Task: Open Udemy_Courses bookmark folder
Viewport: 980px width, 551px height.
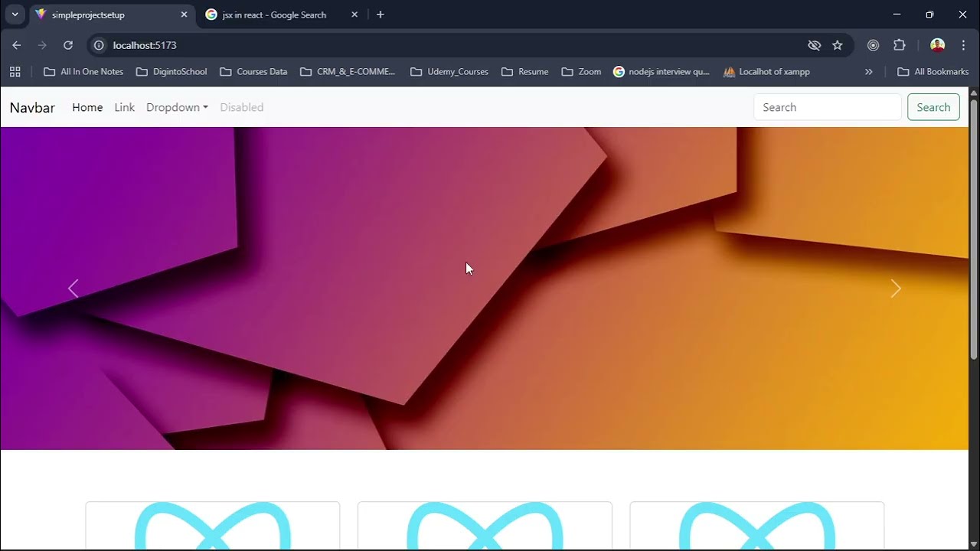Action: tap(449, 71)
